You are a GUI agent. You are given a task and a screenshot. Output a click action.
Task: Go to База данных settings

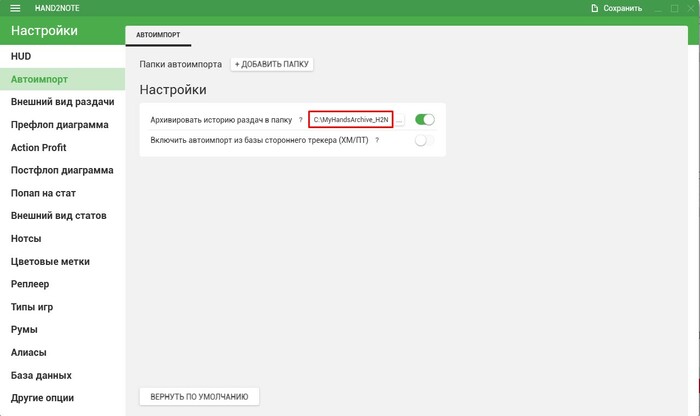62,375
